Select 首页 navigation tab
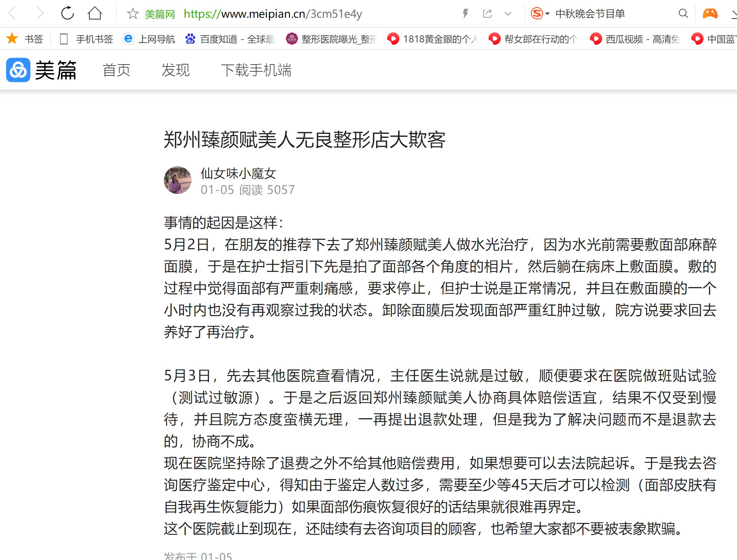Screen dimensions: 737x560 coord(116,70)
